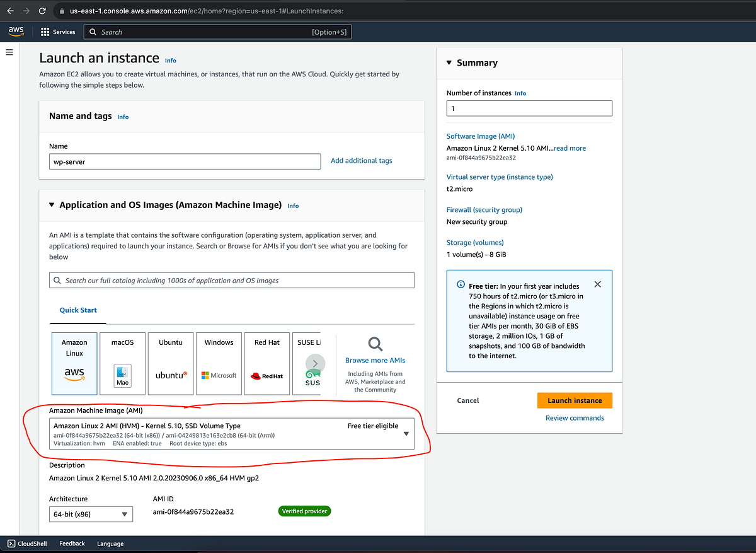Image resolution: width=756 pixels, height=553 pixels.
Task: Choose the Ubuntu AMI tile
Action: (170, 363)
